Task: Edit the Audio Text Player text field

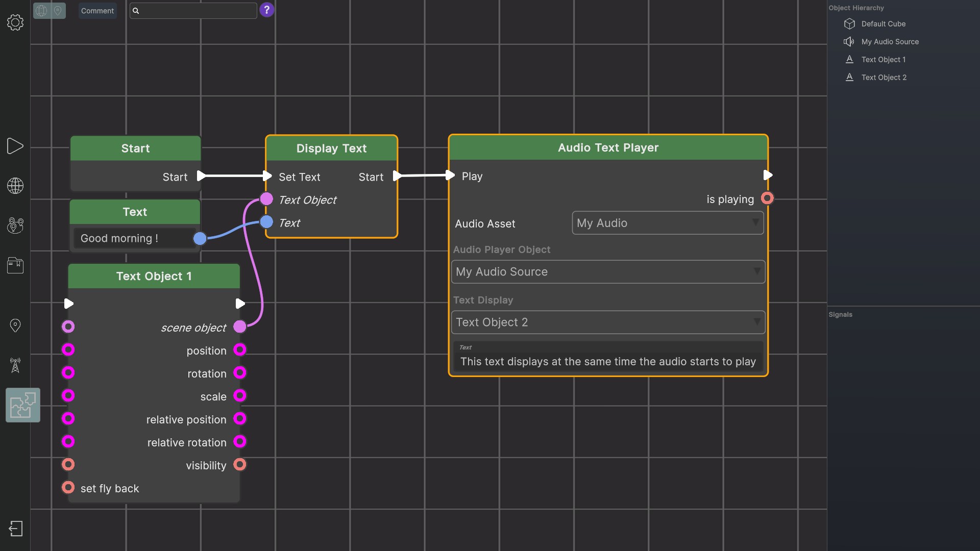Action: 608,356
